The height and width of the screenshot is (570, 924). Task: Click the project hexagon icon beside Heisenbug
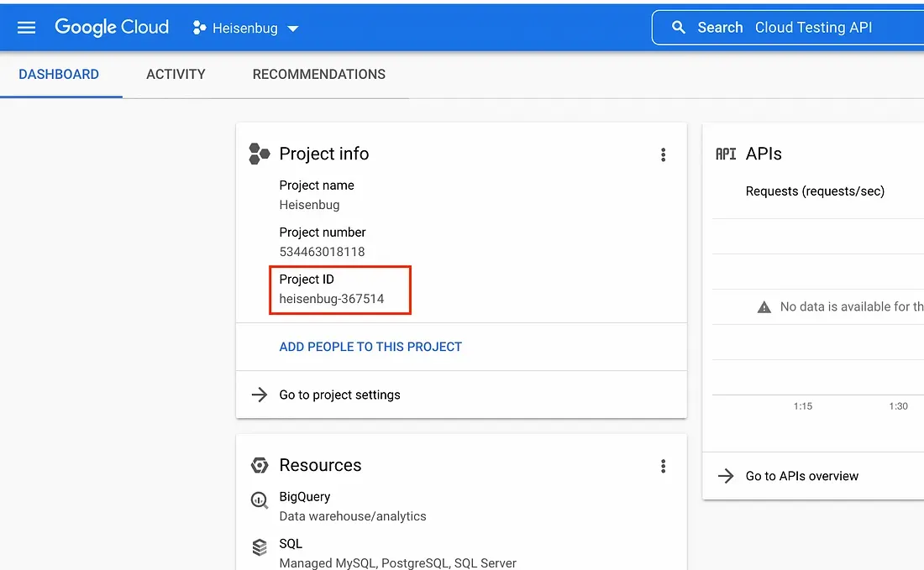199,28
